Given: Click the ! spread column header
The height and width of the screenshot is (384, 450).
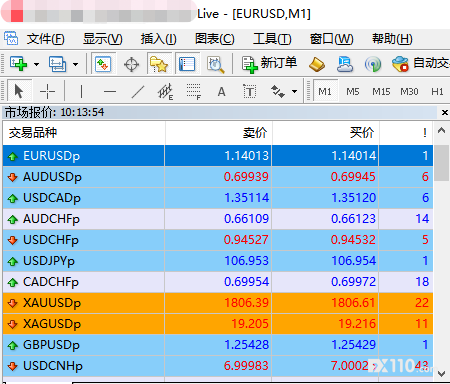Looking at the screenshot, I should (406, 133).
